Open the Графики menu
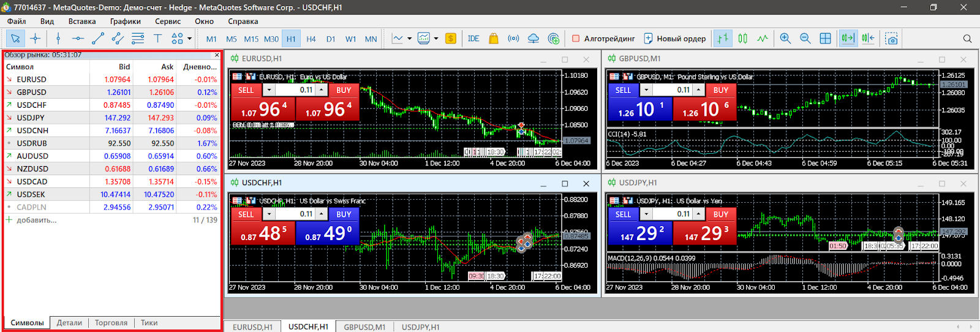The height and width of the screenshot is (332, 980). 125,21
